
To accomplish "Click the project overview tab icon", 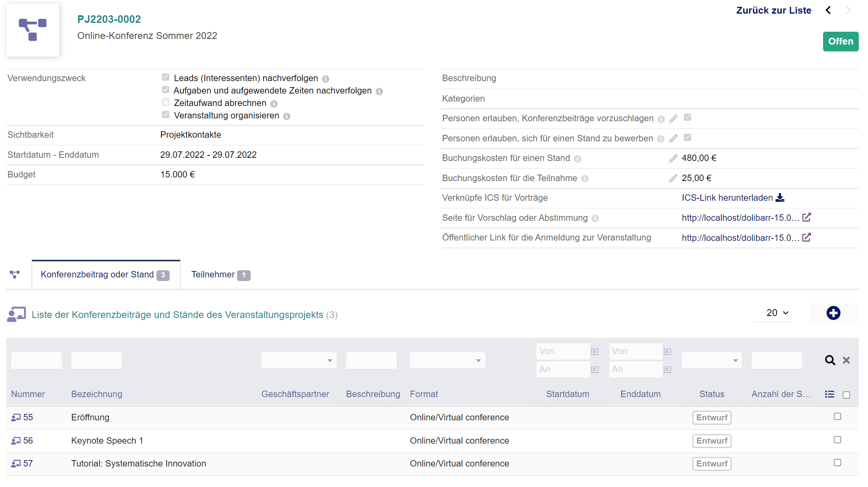I will (15, 275).
